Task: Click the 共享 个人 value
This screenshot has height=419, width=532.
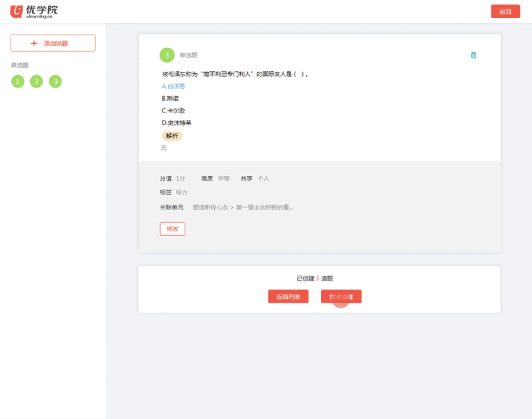Action: 263,178
